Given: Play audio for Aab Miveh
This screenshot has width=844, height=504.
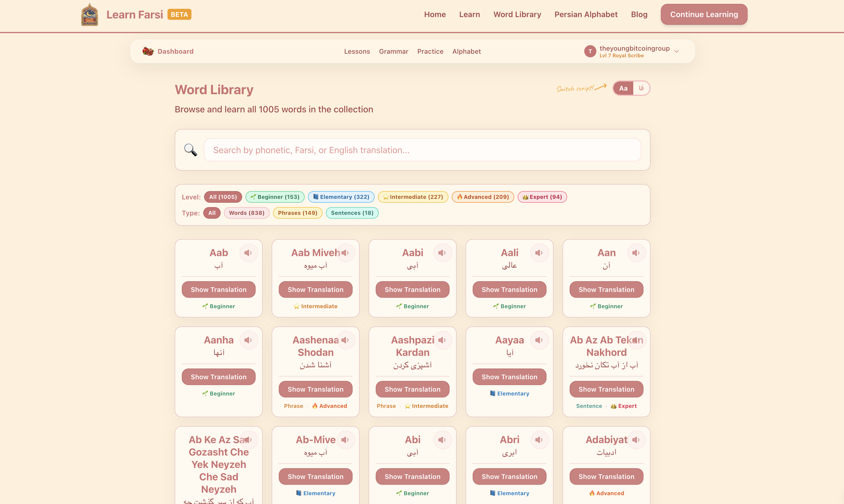Looking at the screenshot, I should pos(345,253).
